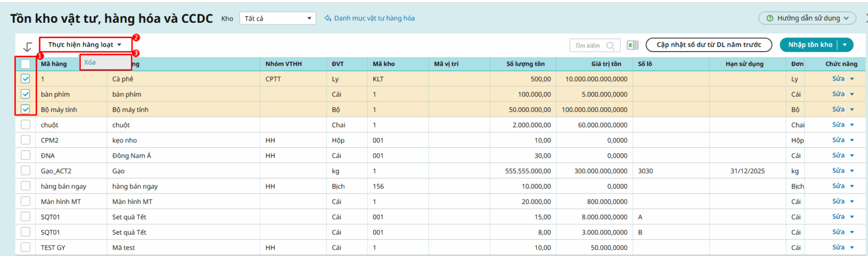Uncheck the bàn phím row checkbox

pyautogui.click(x=25, y=94)
